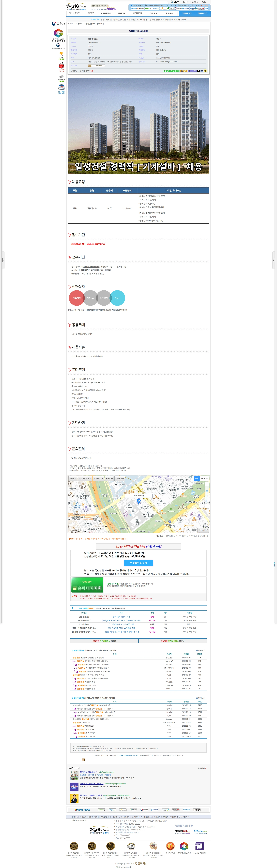Open 이력서검색 menu
Image resolution: width=277 pixels, height=868 pixels.
click(x=106, y=13)
